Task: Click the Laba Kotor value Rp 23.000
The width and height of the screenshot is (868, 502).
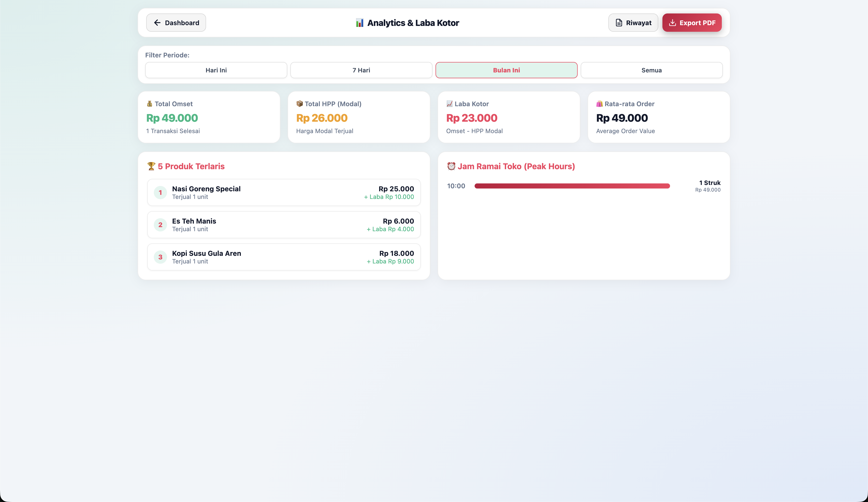Action: point(472,118)
